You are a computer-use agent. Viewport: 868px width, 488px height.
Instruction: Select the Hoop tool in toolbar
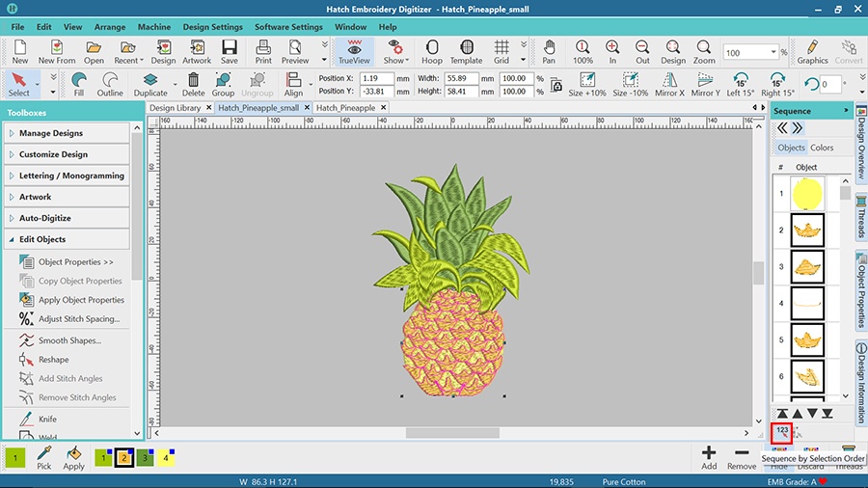tap(431, 51)
